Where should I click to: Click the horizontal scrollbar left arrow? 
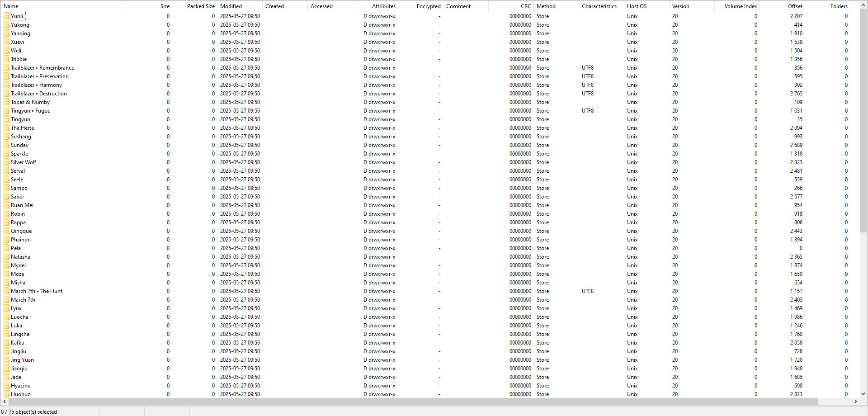coord(5,402)
